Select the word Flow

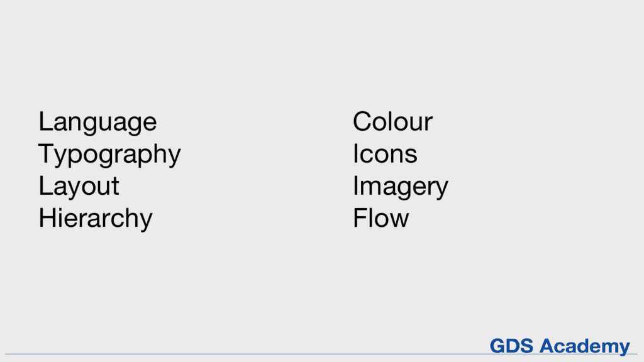(x=381, y=218)
